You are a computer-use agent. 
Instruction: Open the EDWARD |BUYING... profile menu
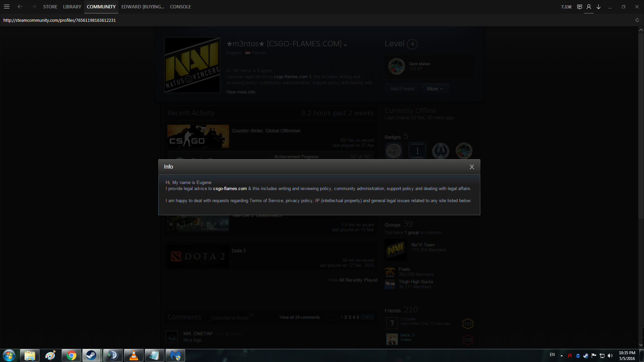click(143, 7)
